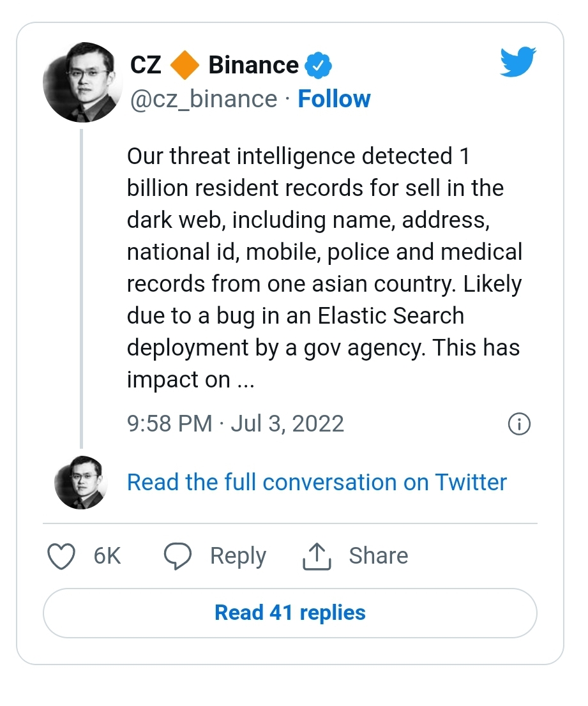Open the tweet info icon
This screenshot has height=706, width=588.
(519, 424)
